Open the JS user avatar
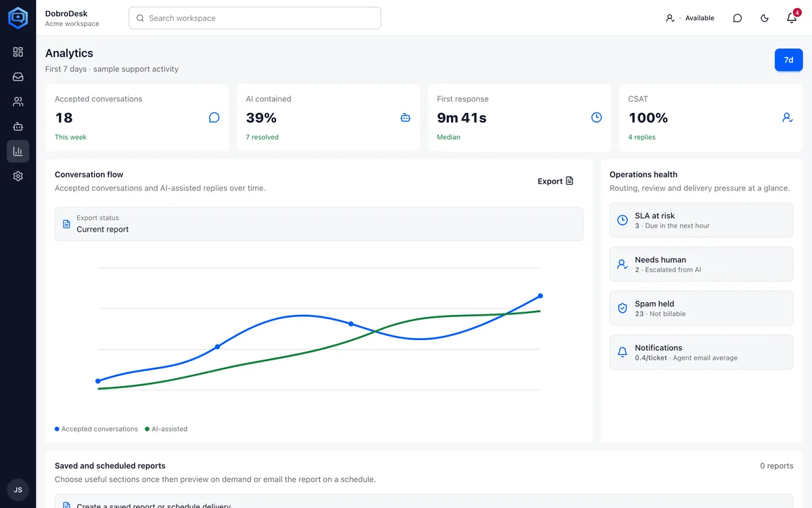The width and height of the screenshot is (812, 508). [18, 490]
